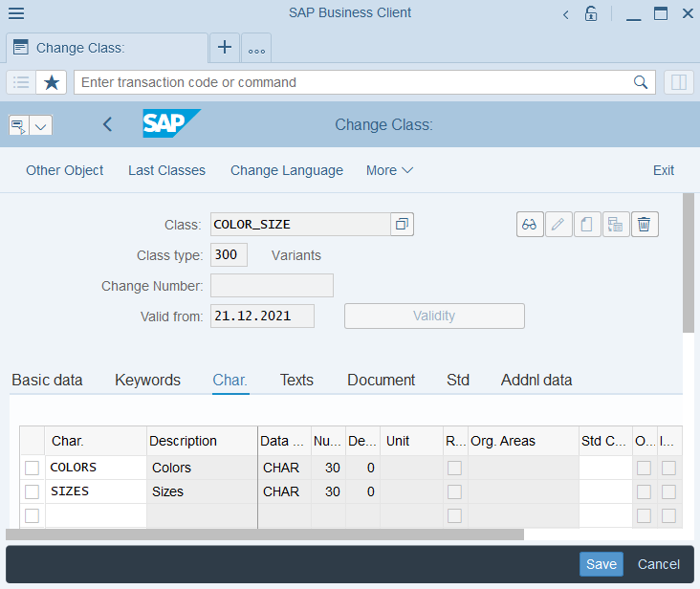
Task: Click the glasses Display icon
Action: click(529, 225)
